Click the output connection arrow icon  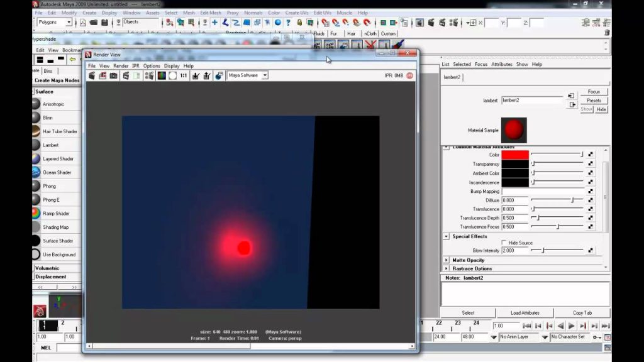(572, 105)
